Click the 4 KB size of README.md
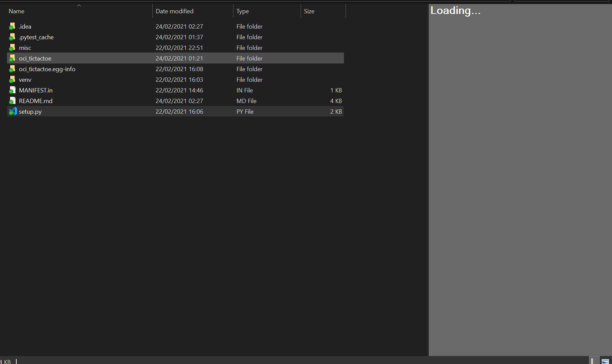612x364 pixels. [x=336, y=101]
